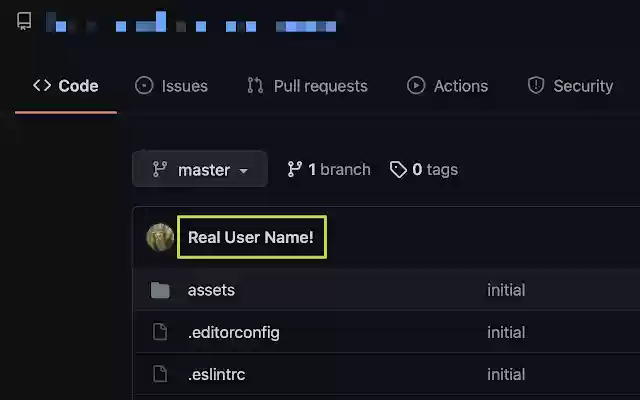Switch to the Code tab
The image size is (640, 400).
click(x=66, y=86)
